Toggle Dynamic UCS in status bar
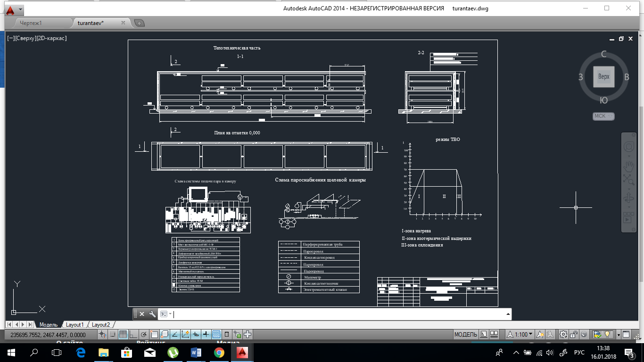The height and width of the screenshot is (362, 644). point(185,335)
